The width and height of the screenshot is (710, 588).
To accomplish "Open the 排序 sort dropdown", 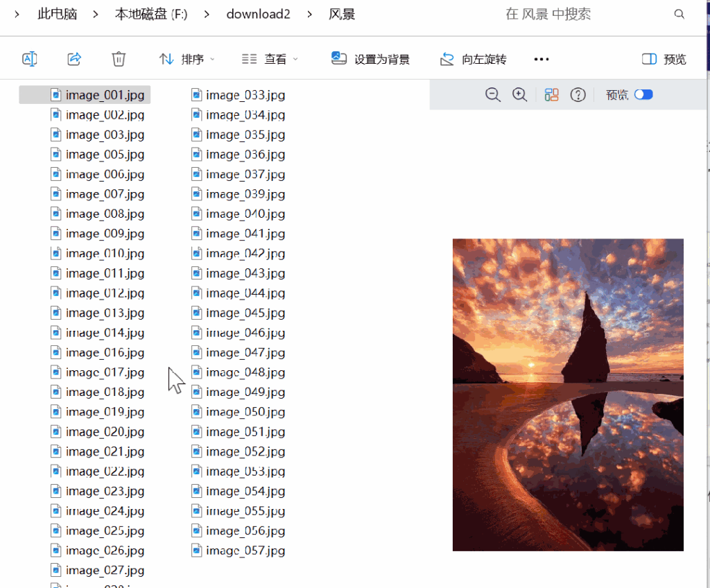I will 187,59.
